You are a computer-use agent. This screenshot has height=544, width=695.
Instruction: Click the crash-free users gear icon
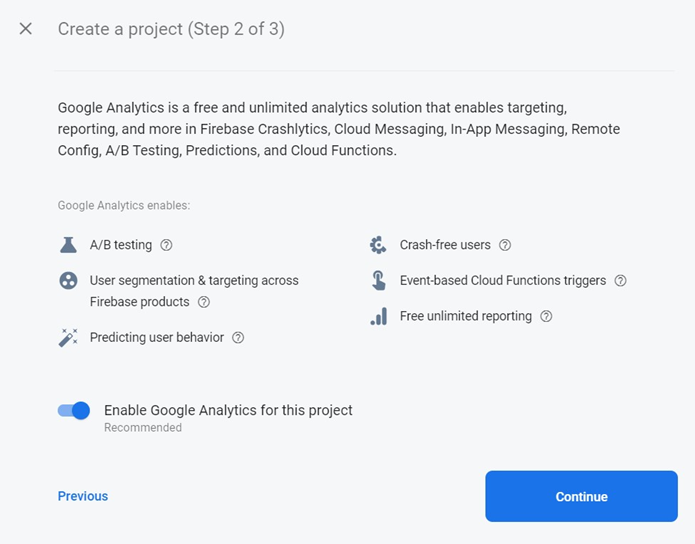pos(378,245)
